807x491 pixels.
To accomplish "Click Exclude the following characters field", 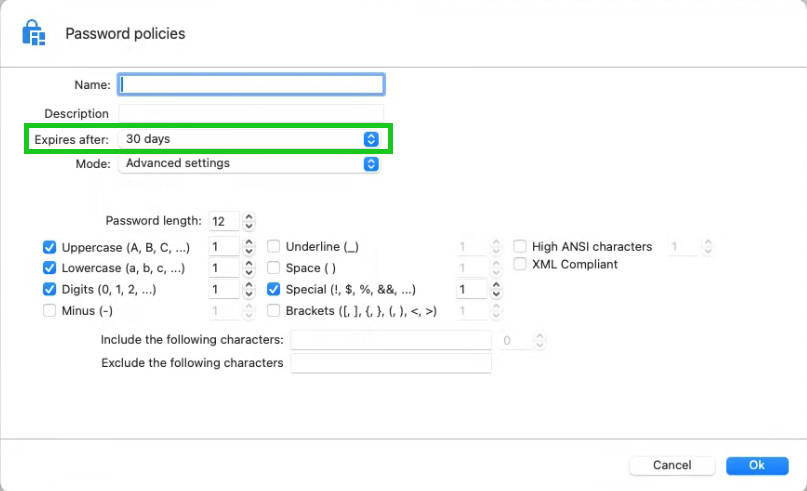I will [390, 363].
